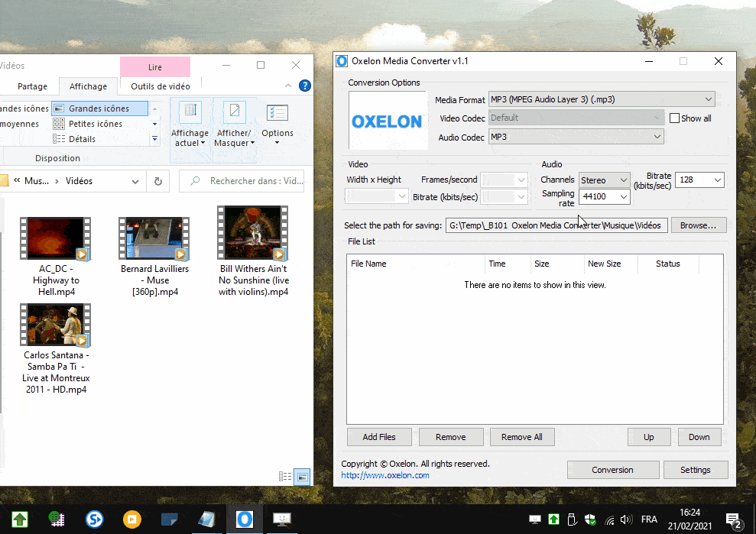Click the search magnifier icon in Explorer
Viewport: 756px width, 534px height.
195,181
